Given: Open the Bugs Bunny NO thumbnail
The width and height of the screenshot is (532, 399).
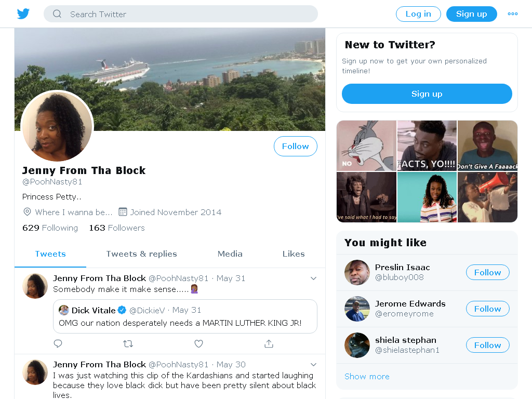Looking at the screenshot, I should (x=366, y=145).
